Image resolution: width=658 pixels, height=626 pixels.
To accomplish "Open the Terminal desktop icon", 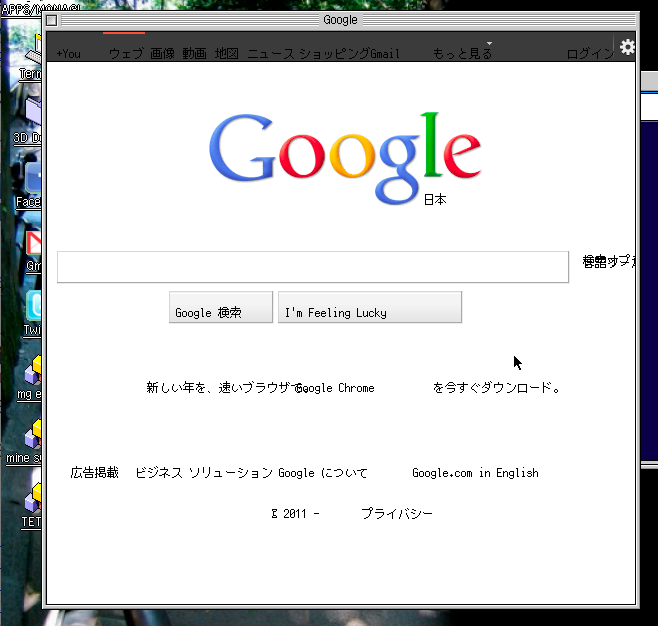I will (33, 57).
